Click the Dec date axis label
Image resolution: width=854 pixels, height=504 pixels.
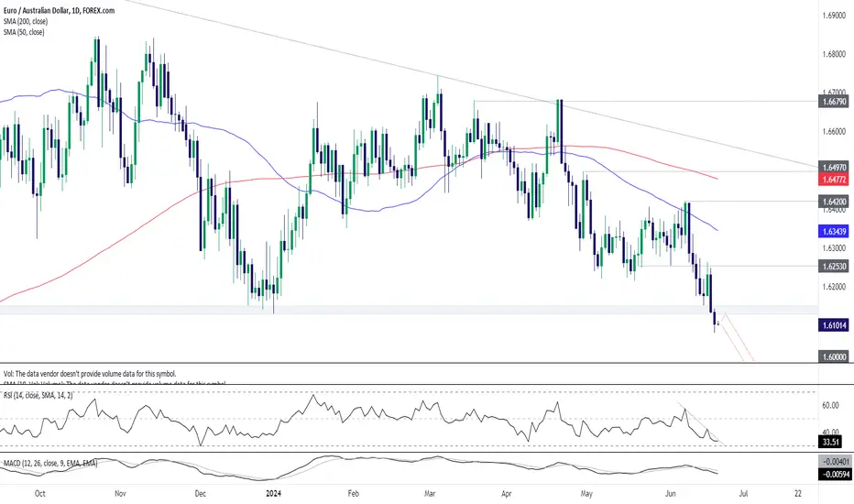201,494
